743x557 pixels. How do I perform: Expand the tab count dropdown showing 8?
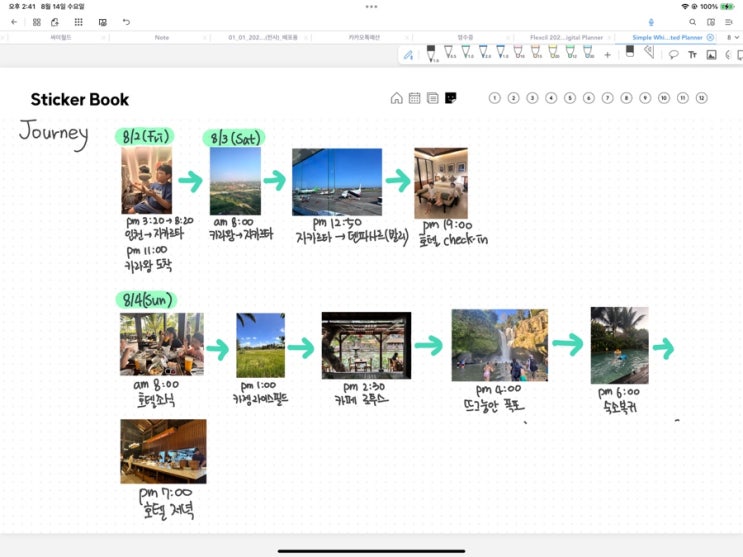tap(733, 37)
